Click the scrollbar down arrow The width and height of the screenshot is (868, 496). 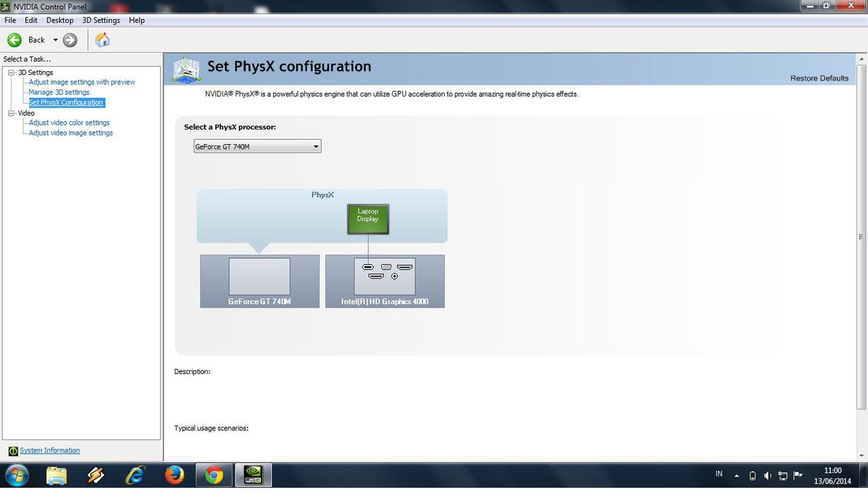click(x=861, y=456)
